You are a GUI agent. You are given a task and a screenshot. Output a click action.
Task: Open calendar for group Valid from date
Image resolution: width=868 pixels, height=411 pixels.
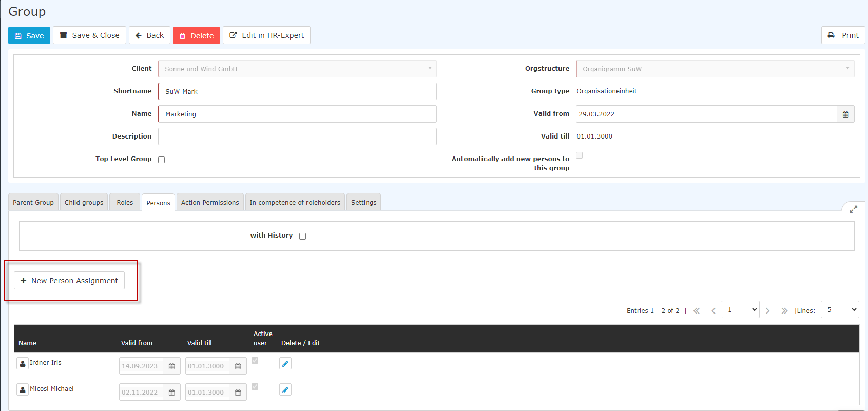click(846, 114)
